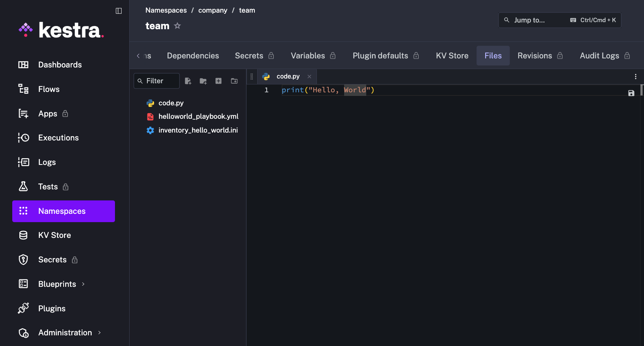Expand the Blueprints submenu chevron
644x346 pixels.
(83, 284)
